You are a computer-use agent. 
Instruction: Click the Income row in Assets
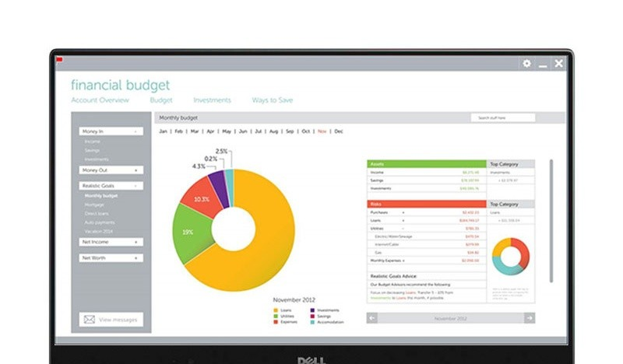(426, 173)
